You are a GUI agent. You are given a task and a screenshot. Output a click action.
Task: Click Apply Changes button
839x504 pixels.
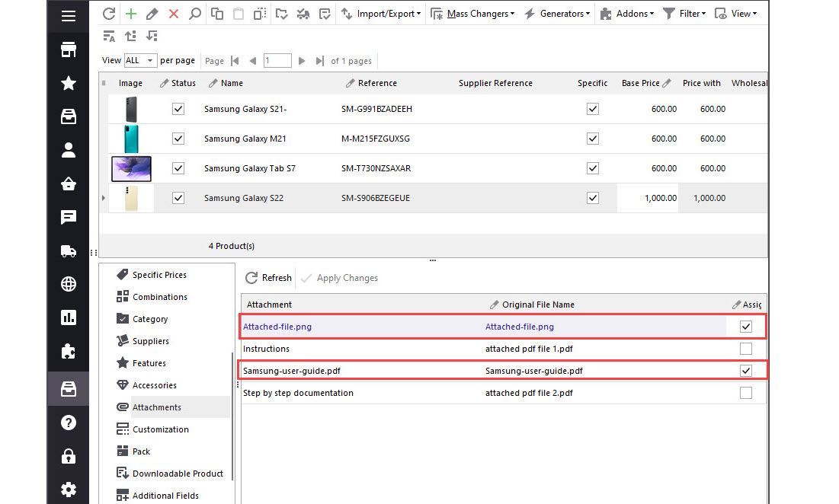coord(340,278)
